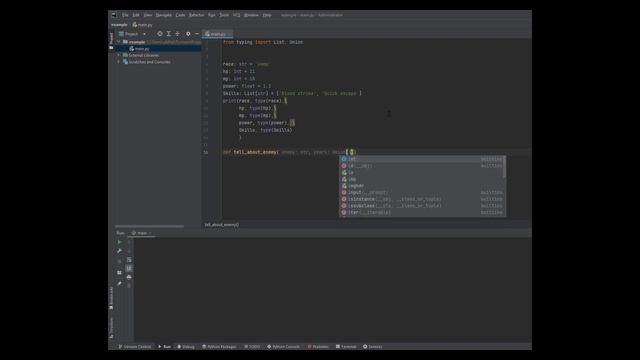Click Clear All trash icon in Run panel
The height and width of the screenshot is (360, 640).
(129, 286)
